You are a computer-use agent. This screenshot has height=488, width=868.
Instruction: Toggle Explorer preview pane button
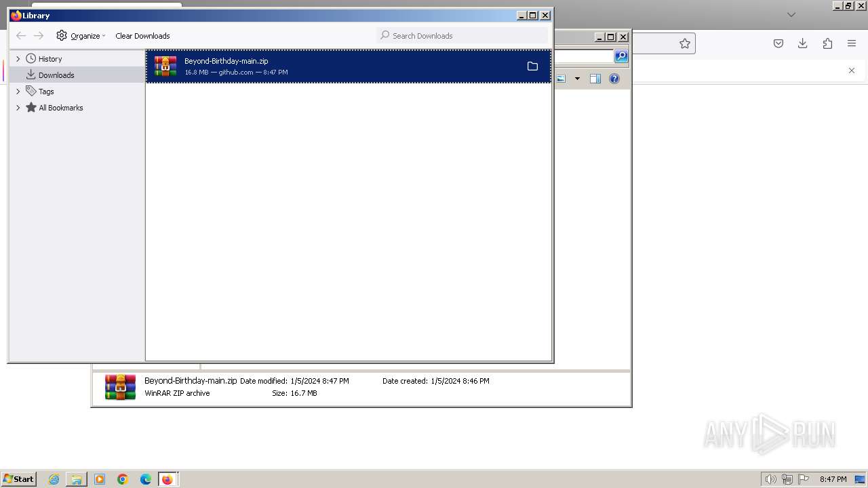(595, 79)
